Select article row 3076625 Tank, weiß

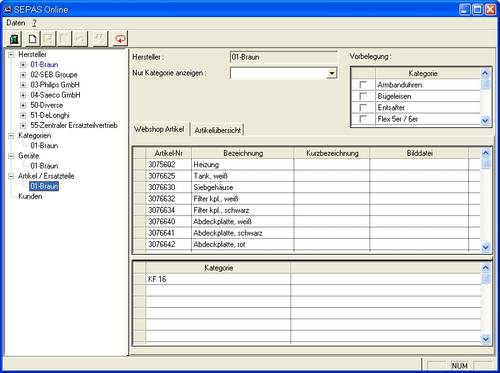click(x=307, y=176)
